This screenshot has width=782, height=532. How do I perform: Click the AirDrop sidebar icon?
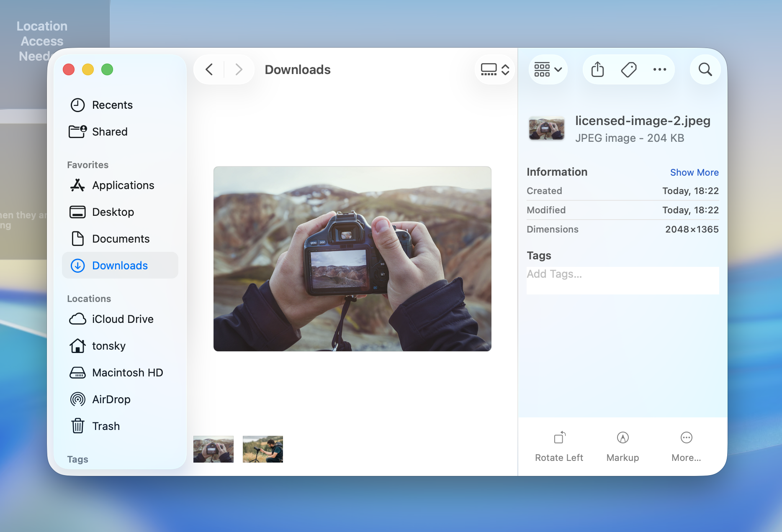(x=77, y=399)
